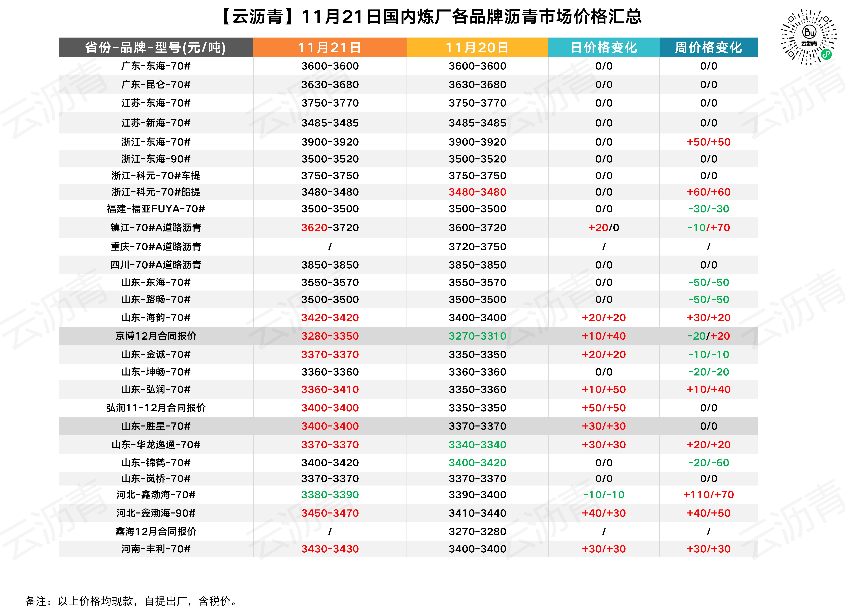Select the row label 浙江-科元-70#车提
This screenshot has height=616, width=845.
156,176
